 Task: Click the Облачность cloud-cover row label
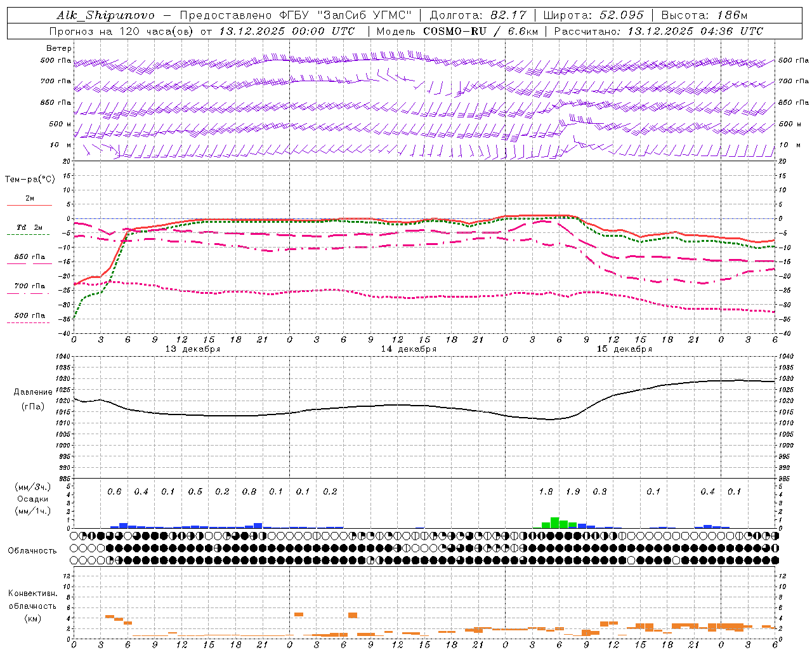[x=32, y=551]
